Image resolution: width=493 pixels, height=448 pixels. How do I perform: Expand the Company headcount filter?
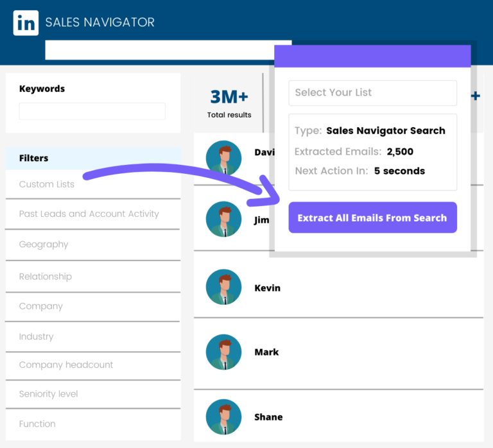66,365
